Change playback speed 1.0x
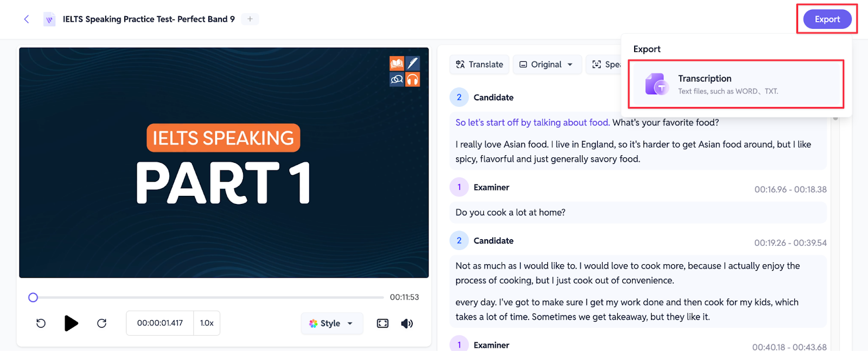Image resolution: width=868 pixels, height=351 pixels. (207, 323)
